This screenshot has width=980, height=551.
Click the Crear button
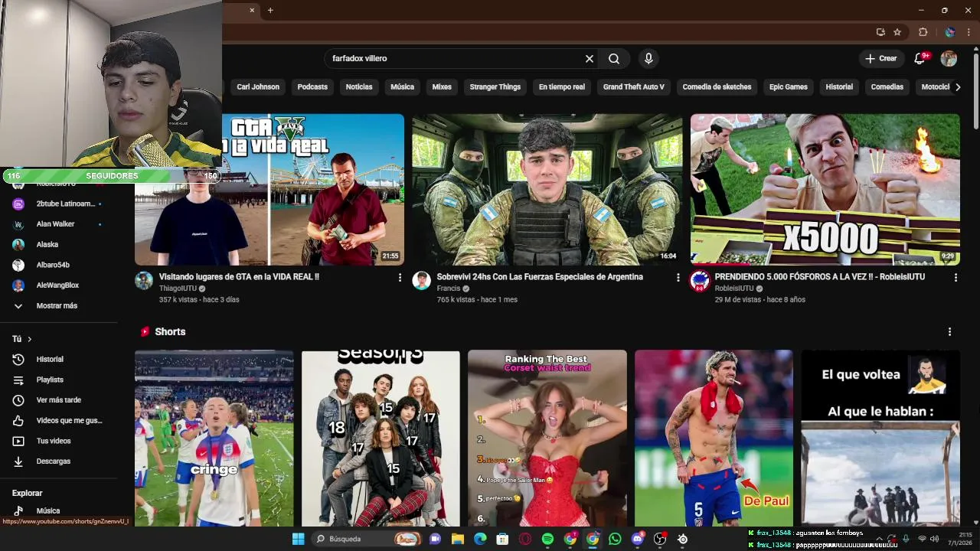(881, 58)
